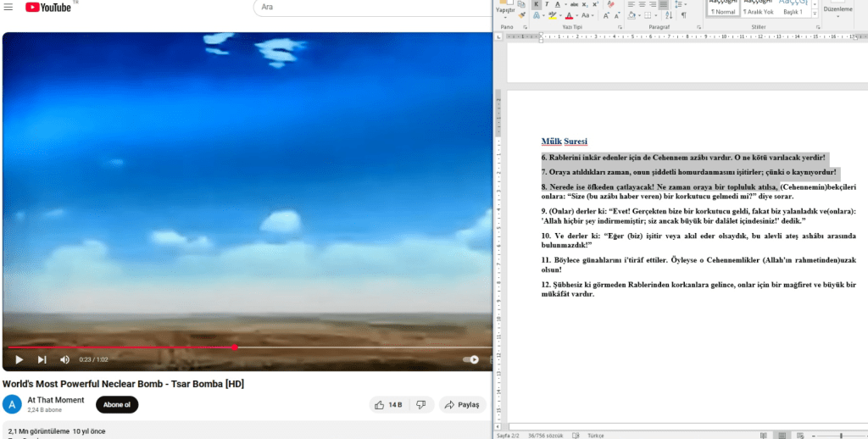Toggle italic formatting in Word

tap(548, 4)
